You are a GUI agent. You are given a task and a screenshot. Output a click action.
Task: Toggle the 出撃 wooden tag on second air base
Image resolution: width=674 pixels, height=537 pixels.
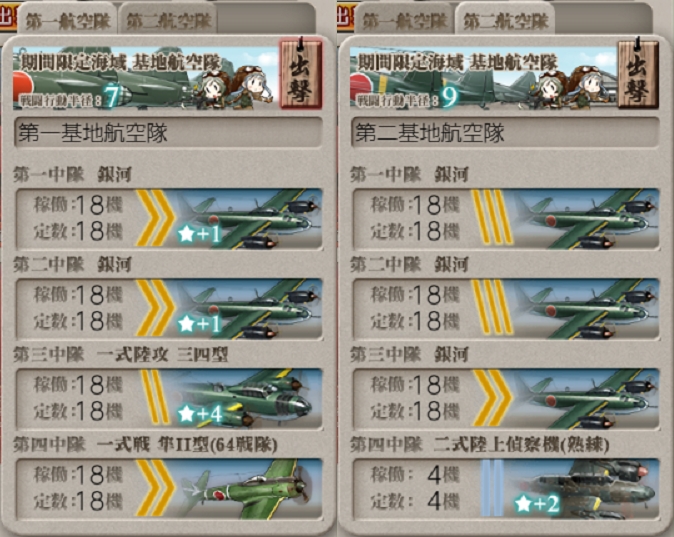coord(638,72)
